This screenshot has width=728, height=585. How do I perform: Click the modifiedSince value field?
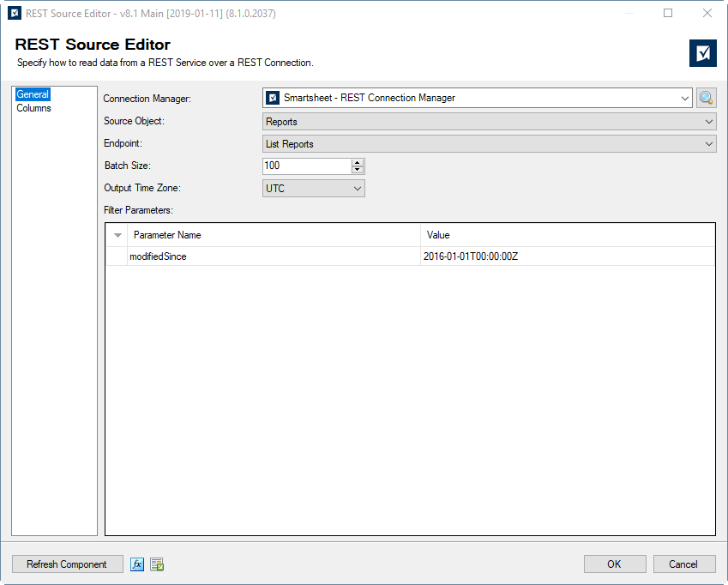coord(514,256)
